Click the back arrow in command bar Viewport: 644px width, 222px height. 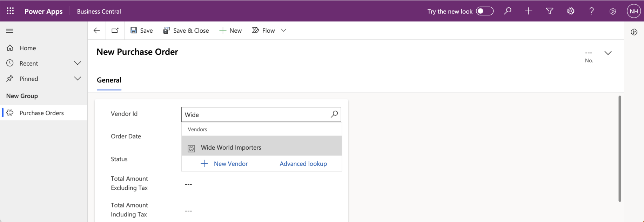pyautogui.click(x=97, y=31)
